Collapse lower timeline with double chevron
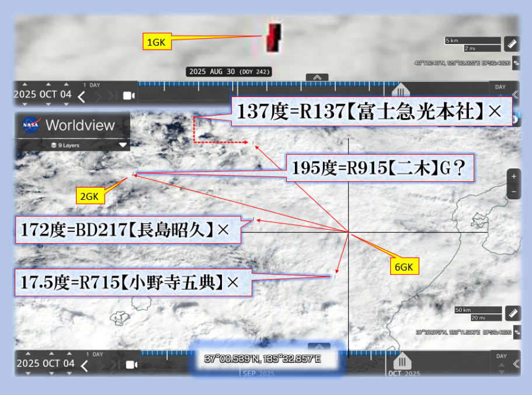 click(515, 363)
